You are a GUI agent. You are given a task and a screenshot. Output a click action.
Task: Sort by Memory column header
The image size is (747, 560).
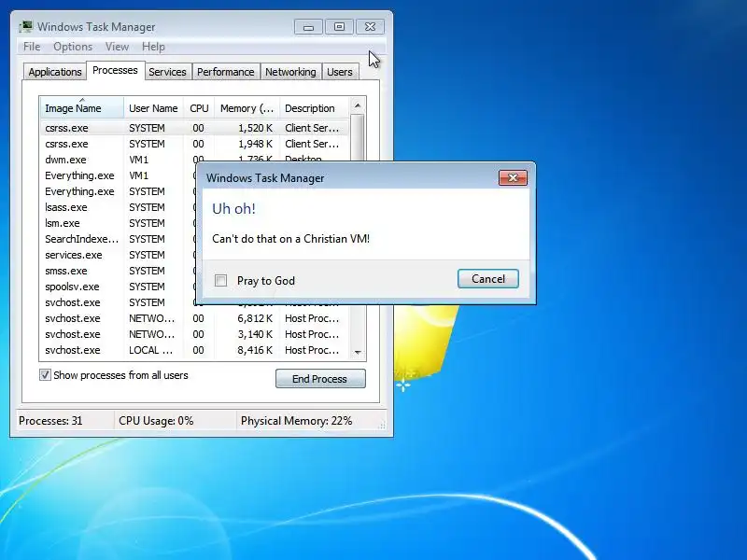[247, 108]
